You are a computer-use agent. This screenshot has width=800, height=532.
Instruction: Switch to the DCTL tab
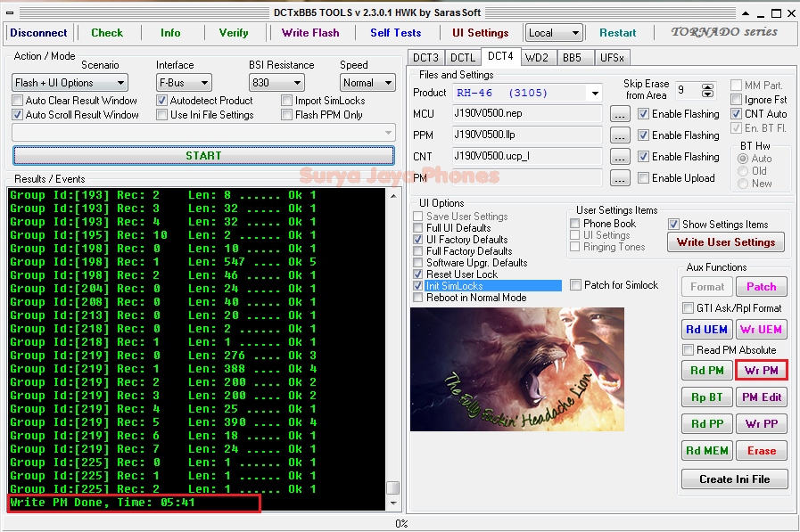coord(463,58)
